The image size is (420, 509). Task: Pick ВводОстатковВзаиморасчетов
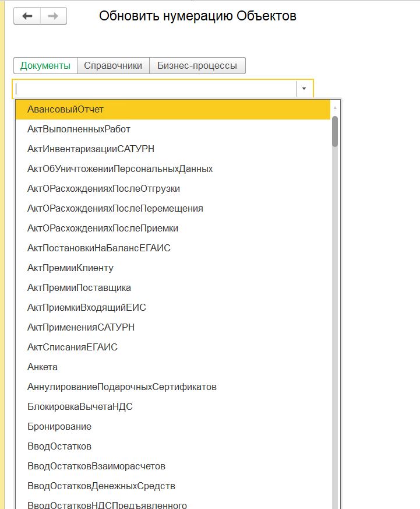point(173,466)
